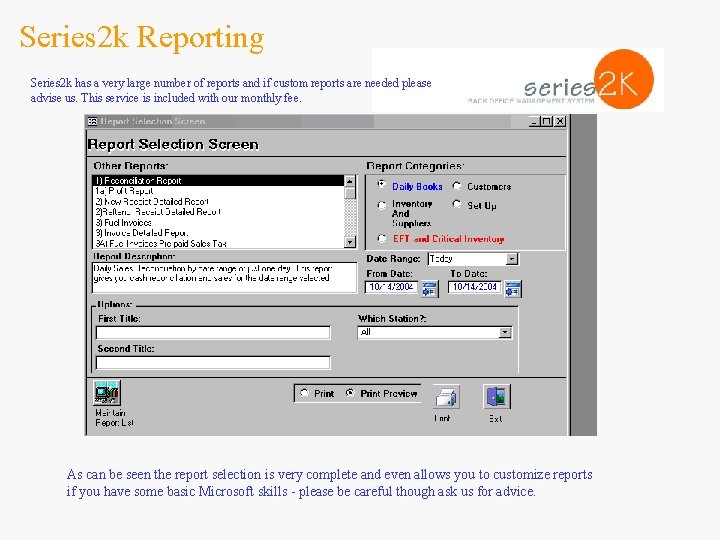This screenshot has height=540, width=720.
Task: Click the Other Reports list down arrow
Action: tap(350, 242)
